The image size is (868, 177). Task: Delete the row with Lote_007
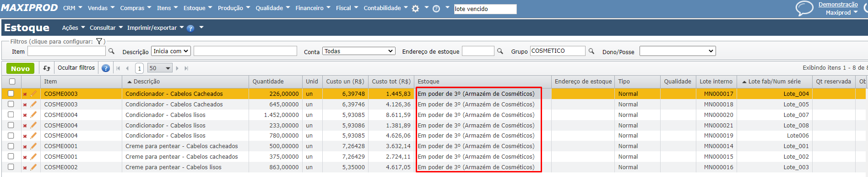coord(25,115)
